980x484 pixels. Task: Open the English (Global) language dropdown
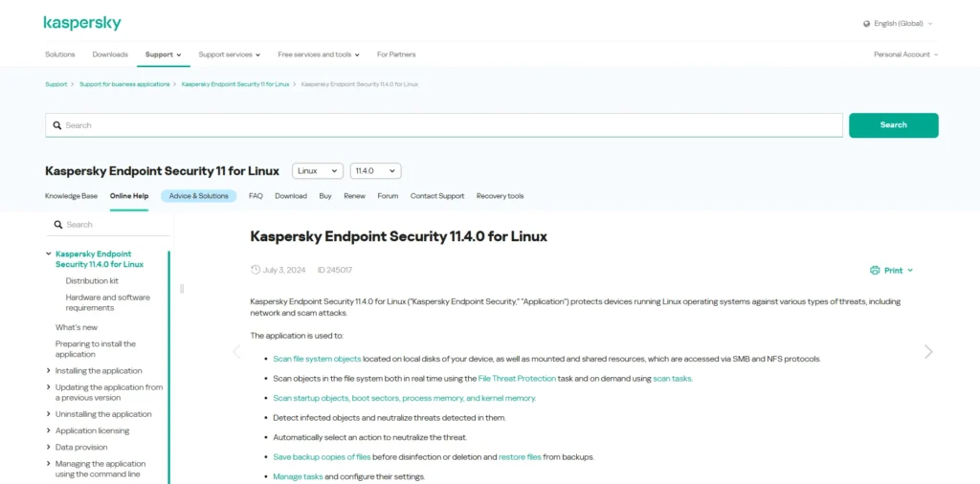tap(898, 24)
